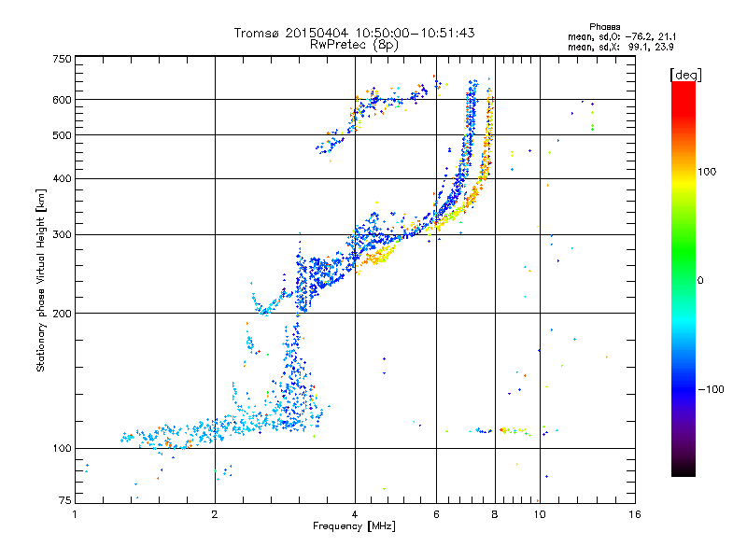Click the x-axis tick label '16'
This screenshot has height=560, width=747.
(635, 515)
